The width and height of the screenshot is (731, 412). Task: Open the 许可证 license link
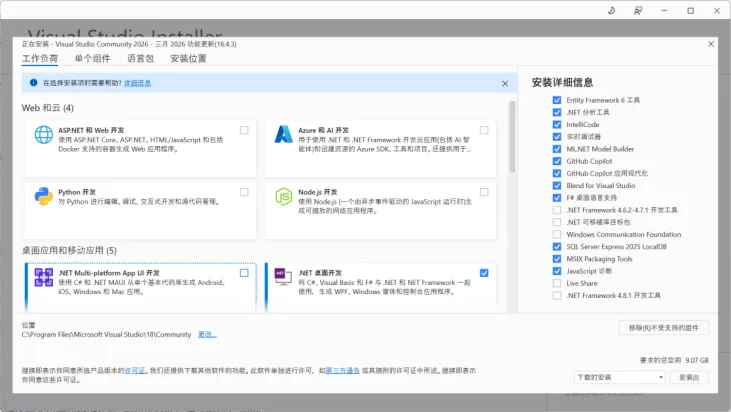pos(135,371)
